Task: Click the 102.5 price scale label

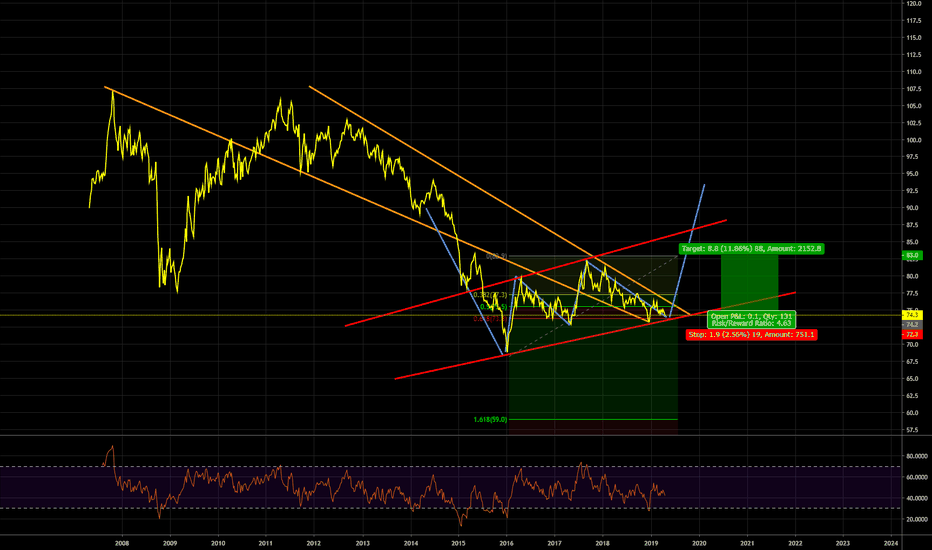Action: (x=914, y=123)
